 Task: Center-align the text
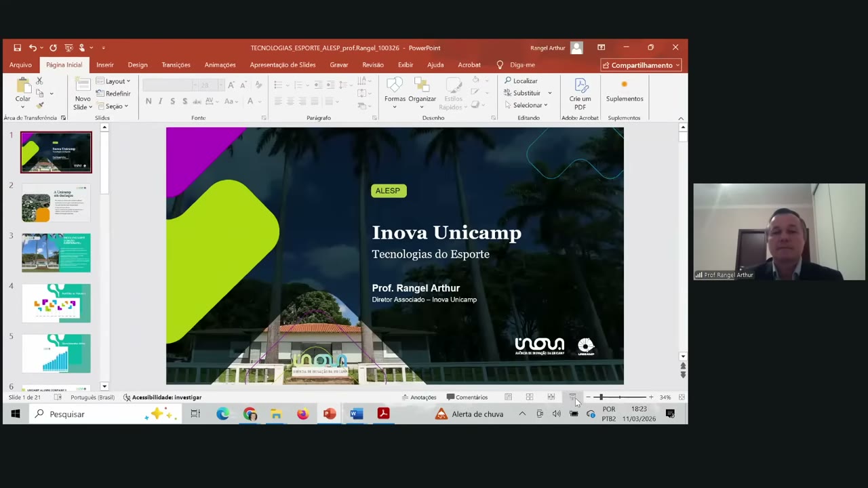point(290,102)
